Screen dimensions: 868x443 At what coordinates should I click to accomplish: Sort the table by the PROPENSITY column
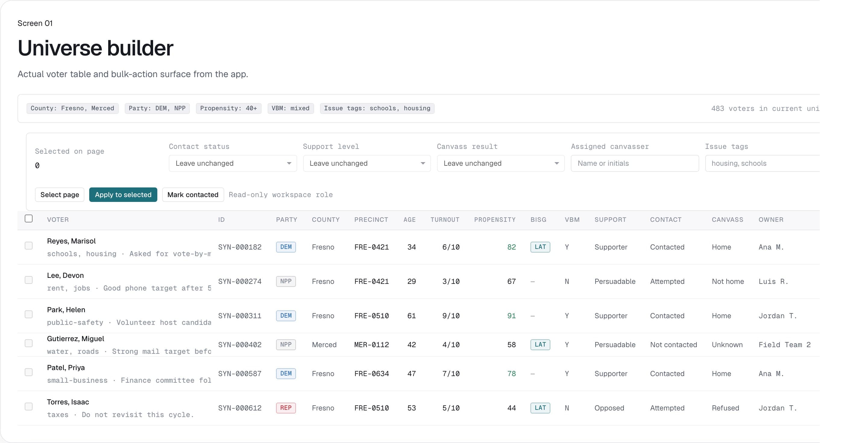(495, 219)
